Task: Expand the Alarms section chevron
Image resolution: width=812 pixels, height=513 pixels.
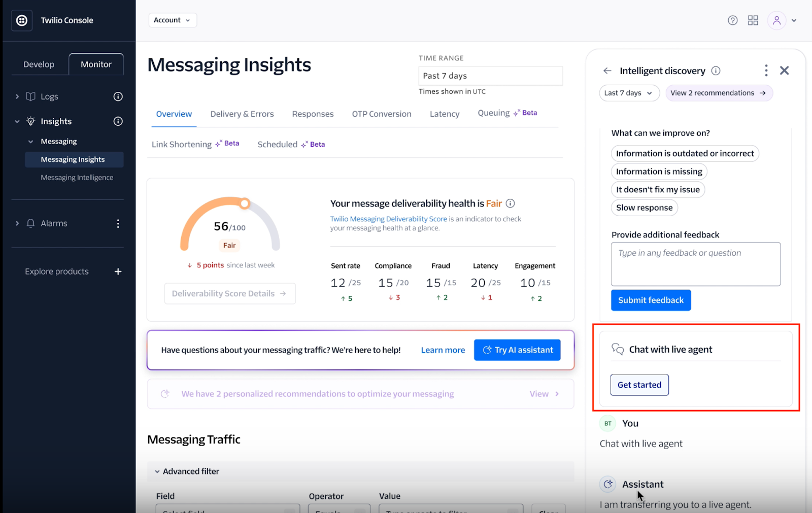Action: click(x=17, y=223)
